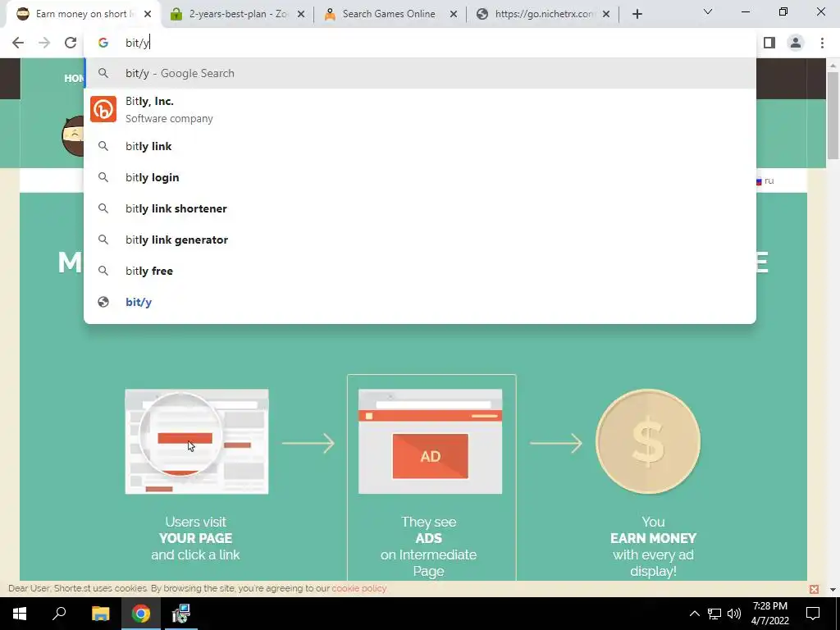Screen dimensions: 840x630
Task: Toggle the browser side panel icon
Action: click(769, 43)
